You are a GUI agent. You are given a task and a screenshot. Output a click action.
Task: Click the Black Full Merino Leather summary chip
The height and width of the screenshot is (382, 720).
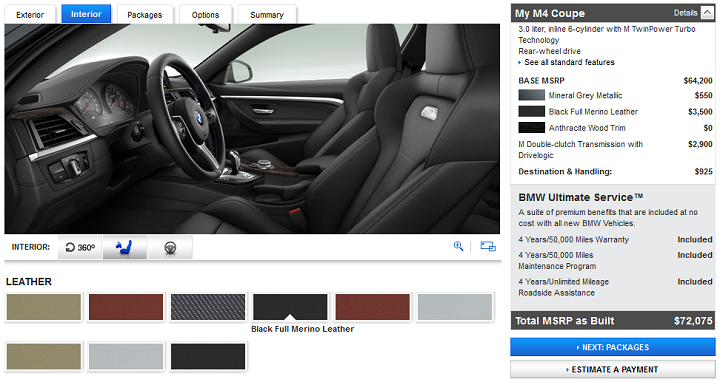point(532,111)
